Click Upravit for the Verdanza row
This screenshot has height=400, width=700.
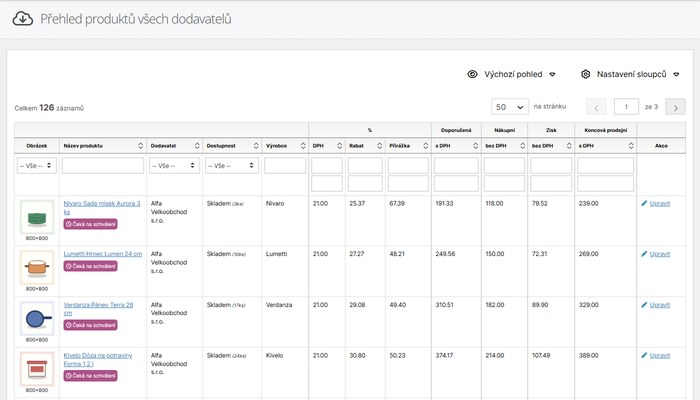tap(660, 305)
